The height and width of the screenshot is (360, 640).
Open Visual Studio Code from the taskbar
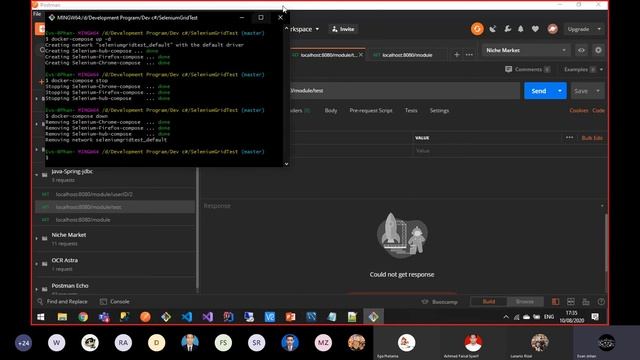[187, 317]
